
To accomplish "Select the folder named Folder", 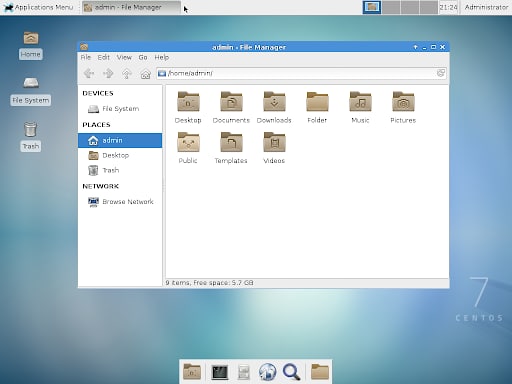I will [317, 108].
